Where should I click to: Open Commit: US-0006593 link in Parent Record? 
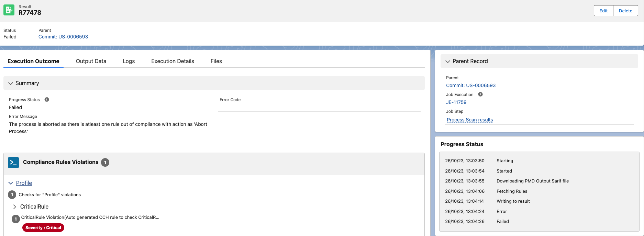coord(471,85)
